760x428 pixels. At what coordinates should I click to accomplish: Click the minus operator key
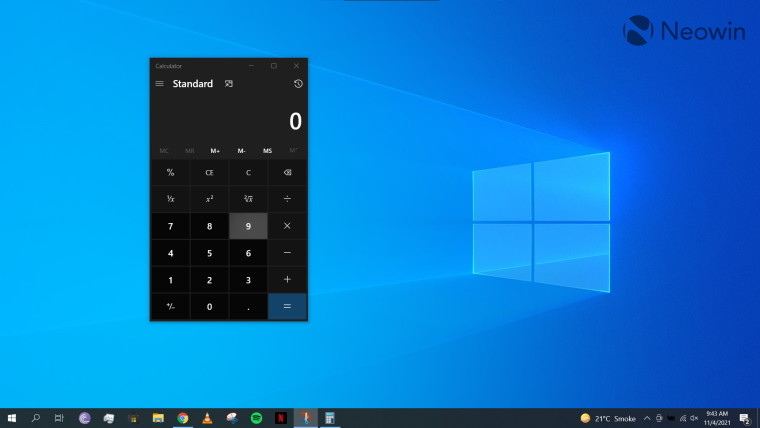tap(287, 253)
